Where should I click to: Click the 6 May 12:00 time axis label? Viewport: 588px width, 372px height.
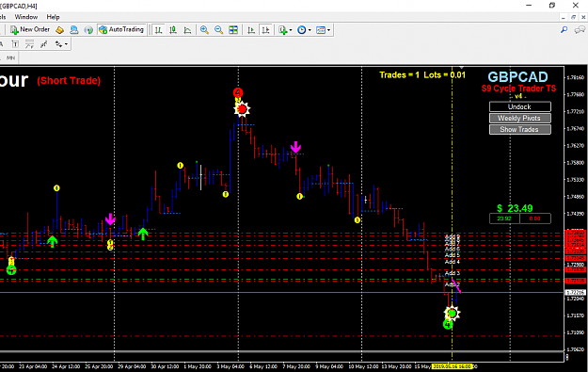263,366
